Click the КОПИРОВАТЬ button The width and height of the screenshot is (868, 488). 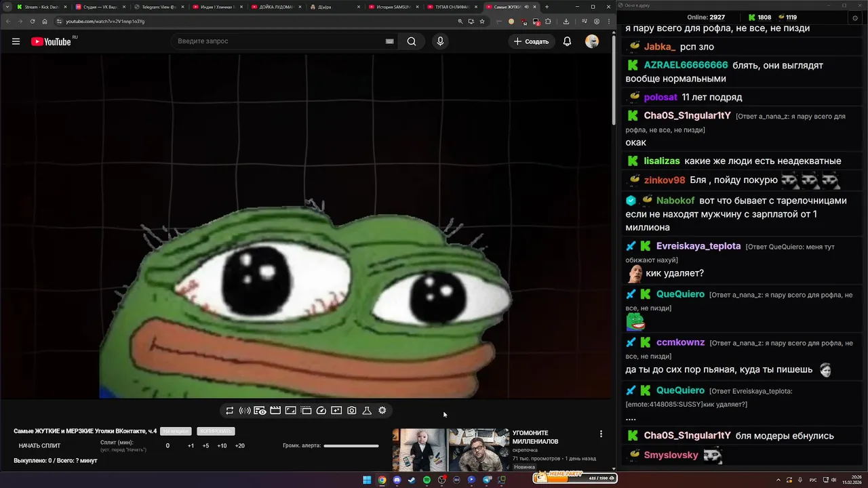tap(216, 431)
